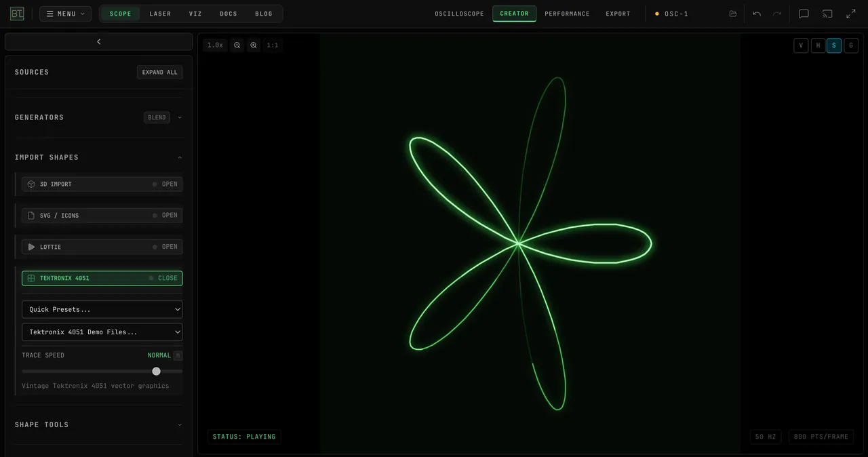The height and width of the screenshot is (457, 868).
Task: Open the DOCS tab
Action: 229,14
